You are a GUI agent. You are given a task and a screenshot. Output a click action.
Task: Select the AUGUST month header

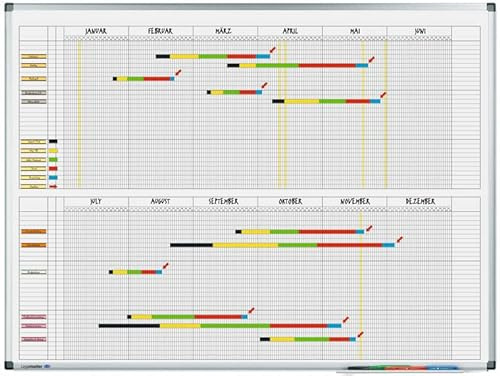coord(160,201)
